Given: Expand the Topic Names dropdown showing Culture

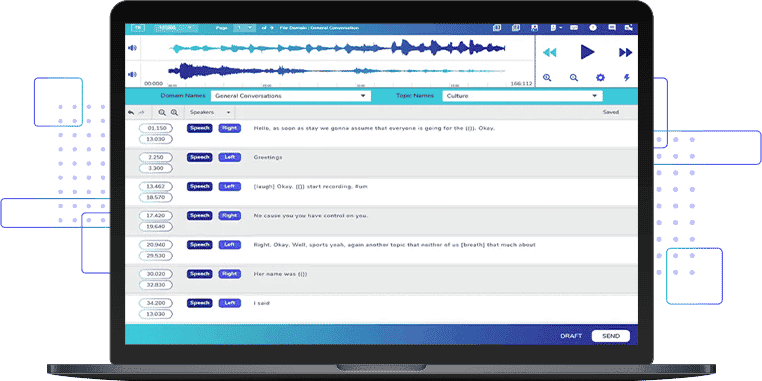Looking at the screenshot, I should 522,96.
